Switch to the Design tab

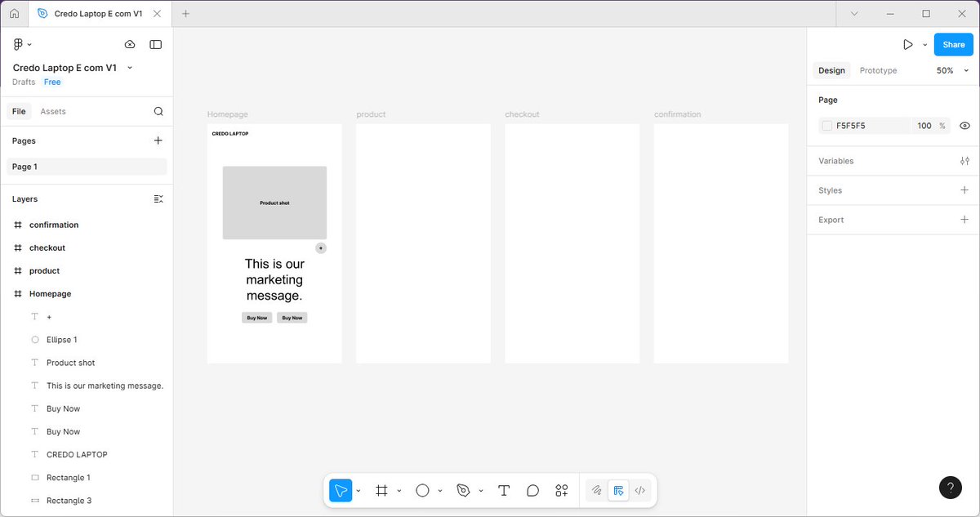tap(831, 71)
